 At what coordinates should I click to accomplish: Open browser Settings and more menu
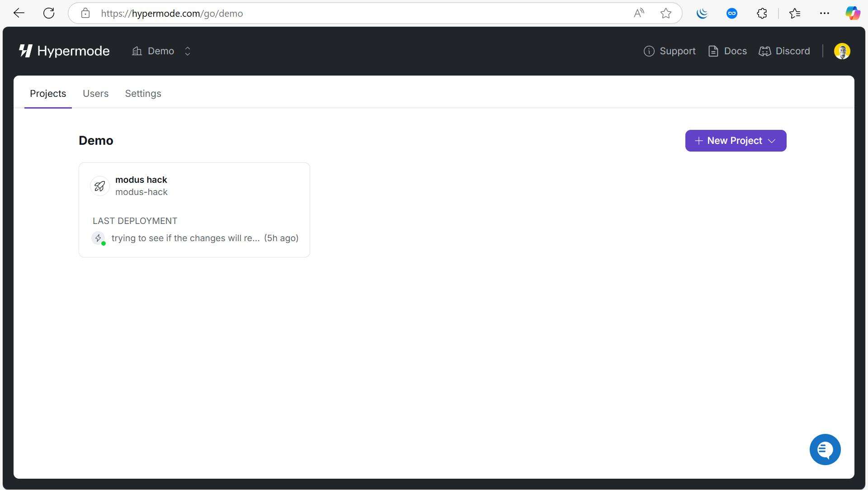point(825,13)
